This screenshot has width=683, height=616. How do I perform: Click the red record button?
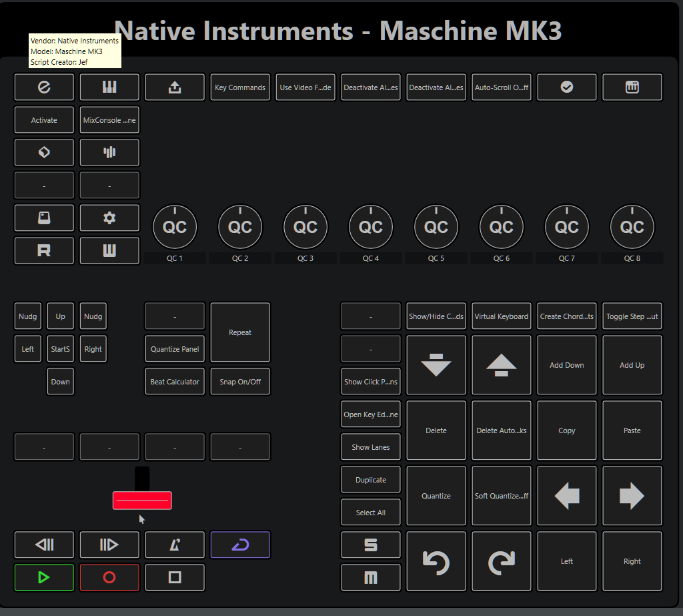[x=109, y=577]
